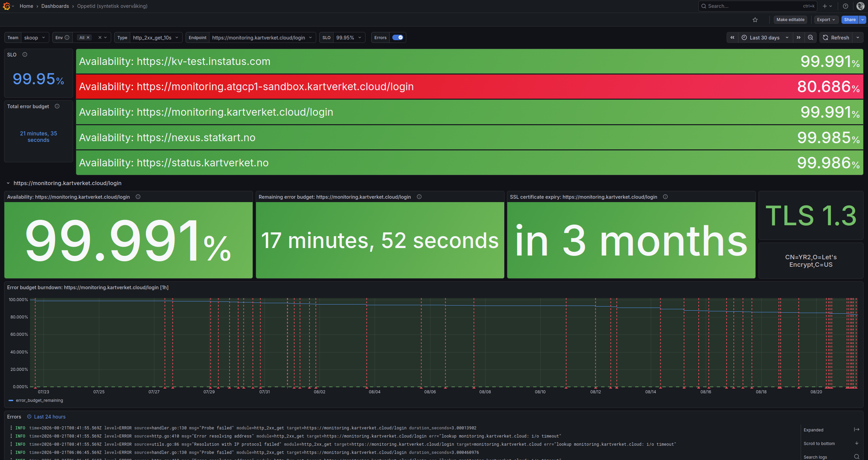Show info icon beside Env variable
868x460 pixels.
67,37
